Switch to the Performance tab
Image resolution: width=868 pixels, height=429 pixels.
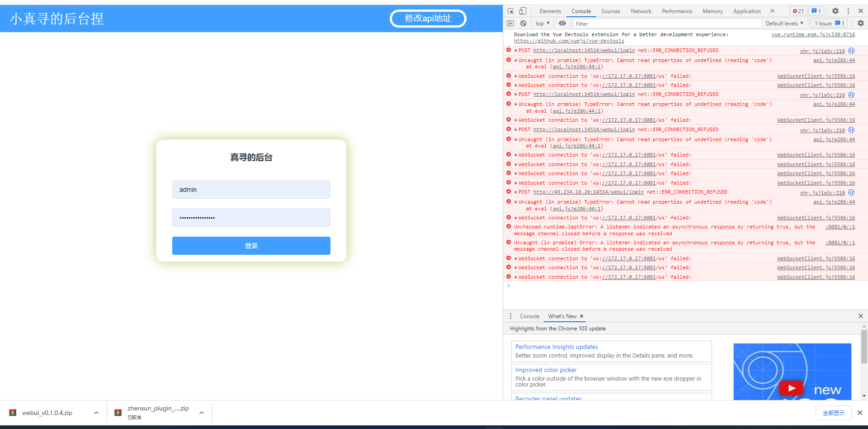677,11
